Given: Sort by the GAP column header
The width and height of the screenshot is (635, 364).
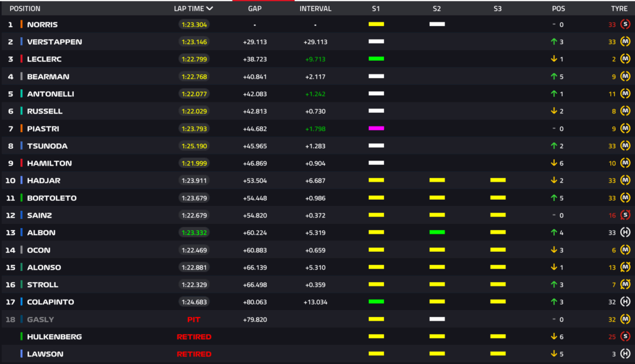Looking at the screenshot, I should point(254,9).
